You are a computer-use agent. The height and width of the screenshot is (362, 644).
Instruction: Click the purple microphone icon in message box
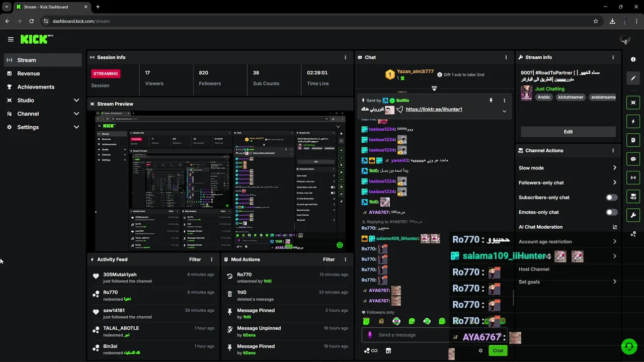(x=370, y=335)
